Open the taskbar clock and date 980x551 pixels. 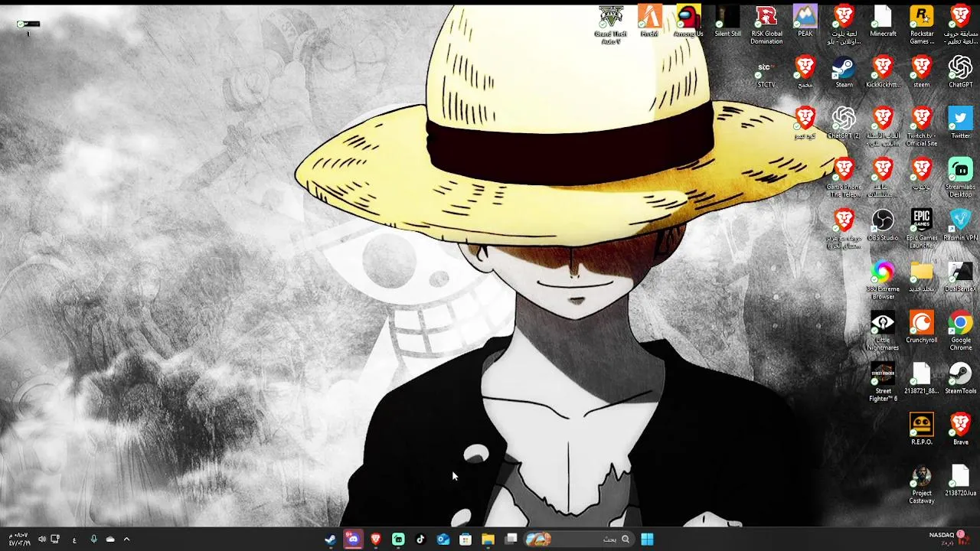[x=18, y=539]
